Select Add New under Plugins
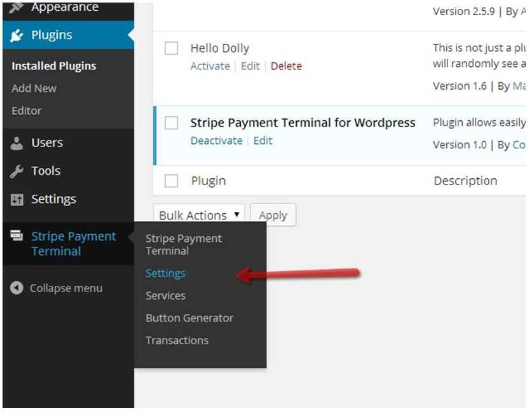 tap(34, 88)
